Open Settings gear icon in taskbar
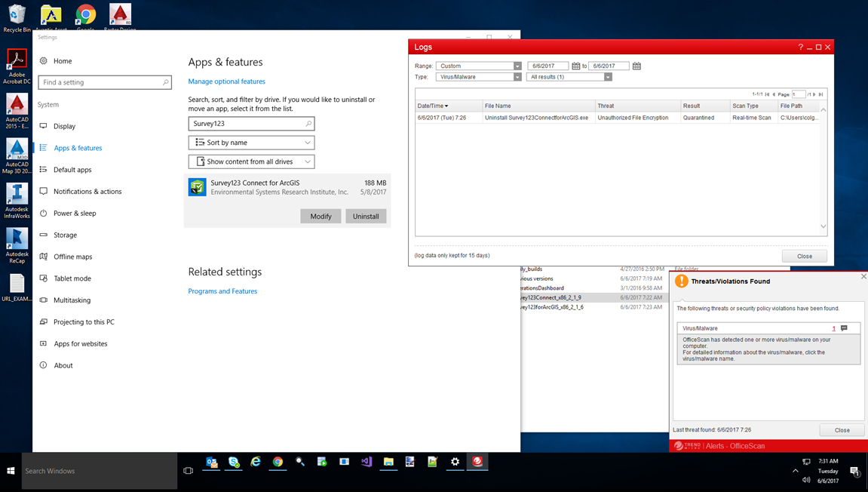This screenshot has height=492, width=868. click(x=455, y=462)
